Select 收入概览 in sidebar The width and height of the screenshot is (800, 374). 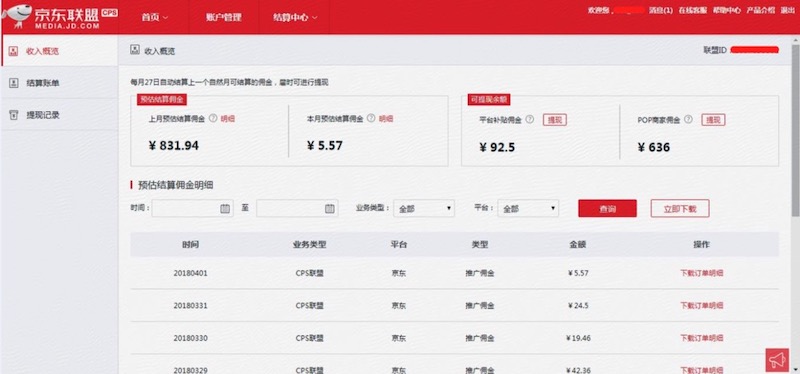tap(60, 51)
